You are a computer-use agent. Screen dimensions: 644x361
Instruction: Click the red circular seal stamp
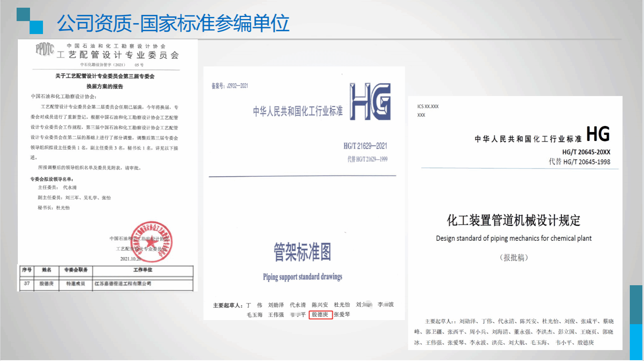coord(152,241)
